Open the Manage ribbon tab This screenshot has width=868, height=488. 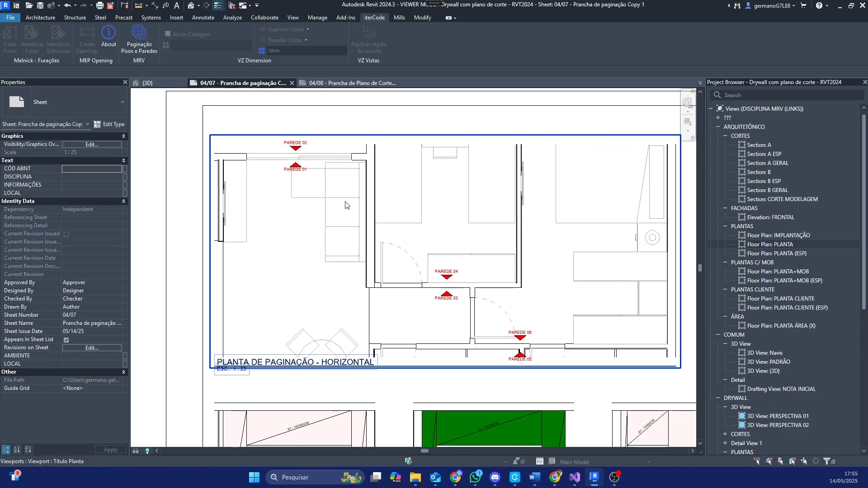(317, 18)
